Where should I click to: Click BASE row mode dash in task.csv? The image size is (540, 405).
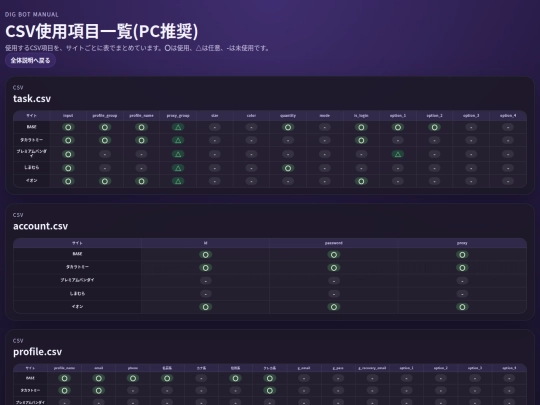pyautogui.click(x=325, y=127)
